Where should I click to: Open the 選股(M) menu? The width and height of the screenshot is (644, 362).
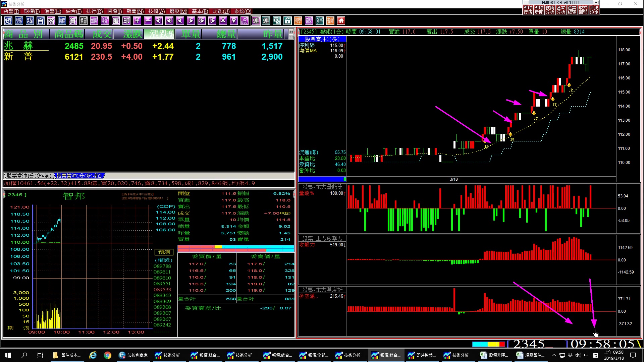178,11
